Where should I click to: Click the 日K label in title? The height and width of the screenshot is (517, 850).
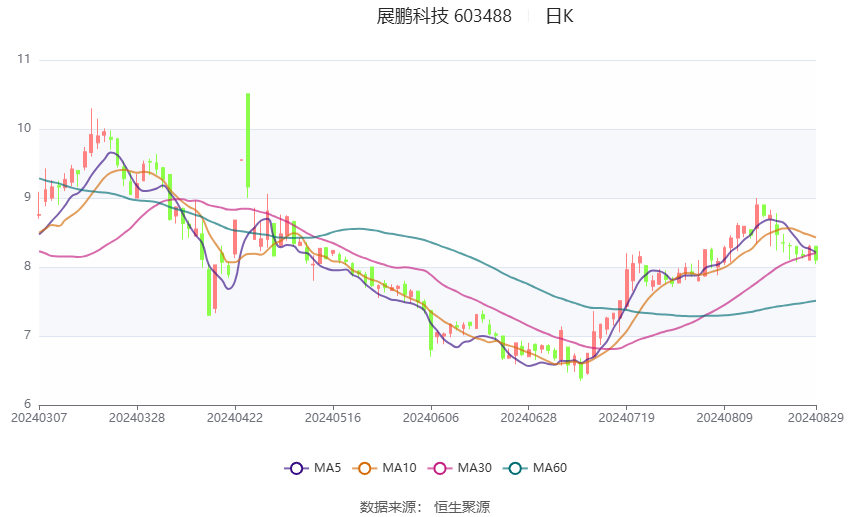pos(559,16)
